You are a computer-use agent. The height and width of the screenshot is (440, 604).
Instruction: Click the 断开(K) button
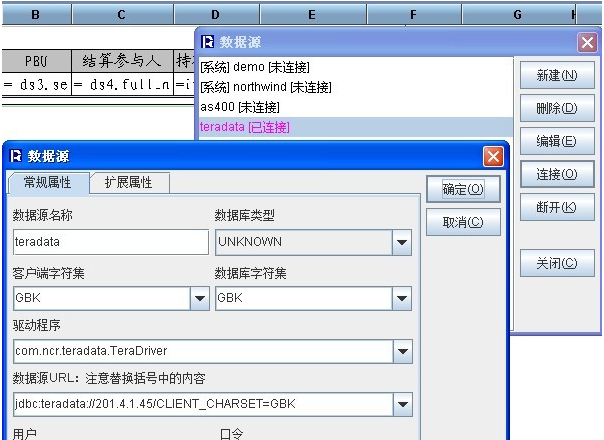tap(557, 207)
